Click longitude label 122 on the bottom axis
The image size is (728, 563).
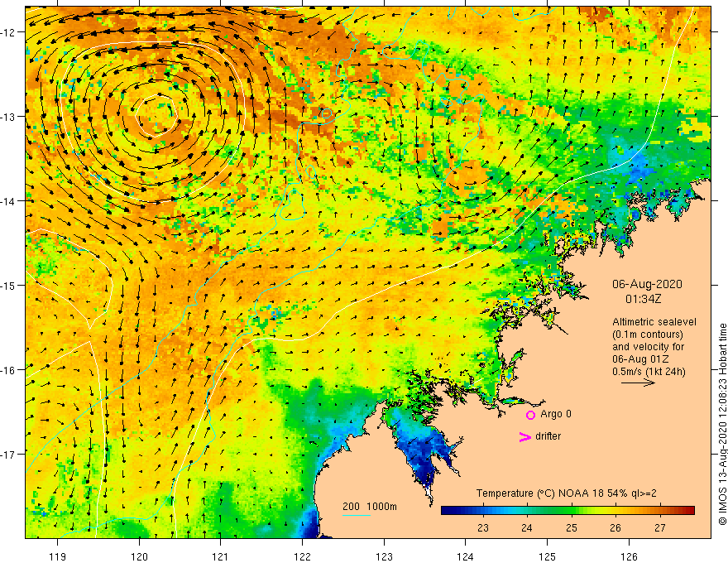coord(302,556)
